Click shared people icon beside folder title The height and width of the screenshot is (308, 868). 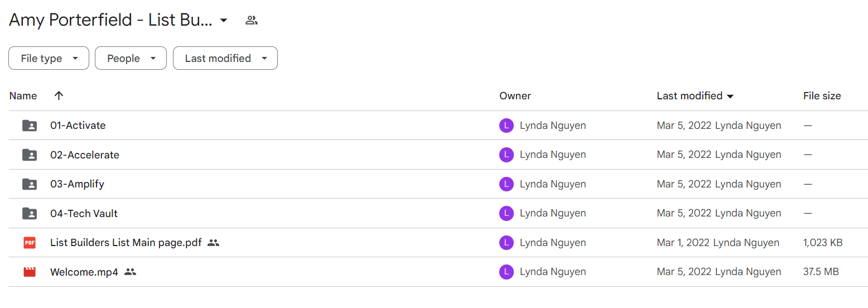252,21
